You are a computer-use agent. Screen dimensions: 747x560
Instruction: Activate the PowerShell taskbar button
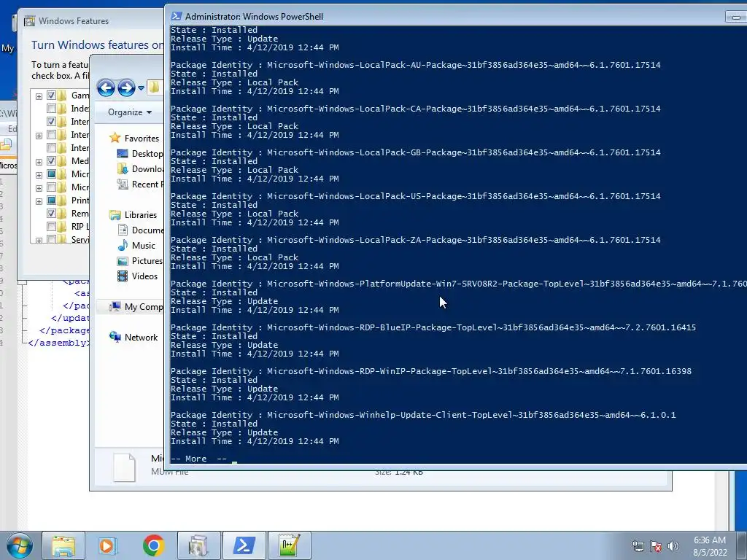pyautogui.click(x=244, y=545)
